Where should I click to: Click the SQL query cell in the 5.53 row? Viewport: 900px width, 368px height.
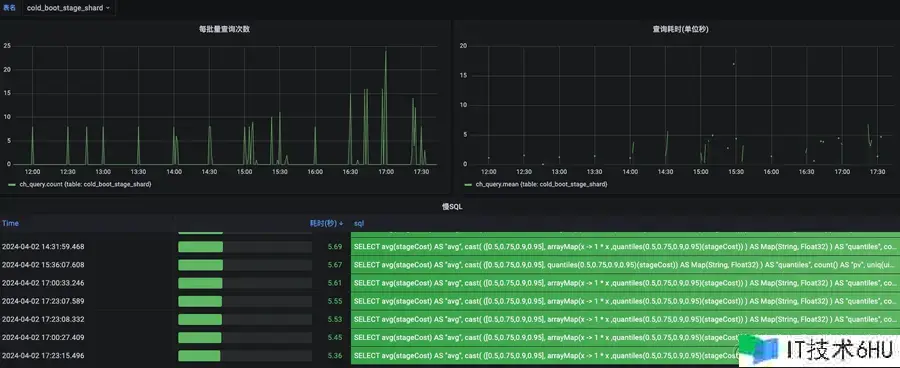625,319
